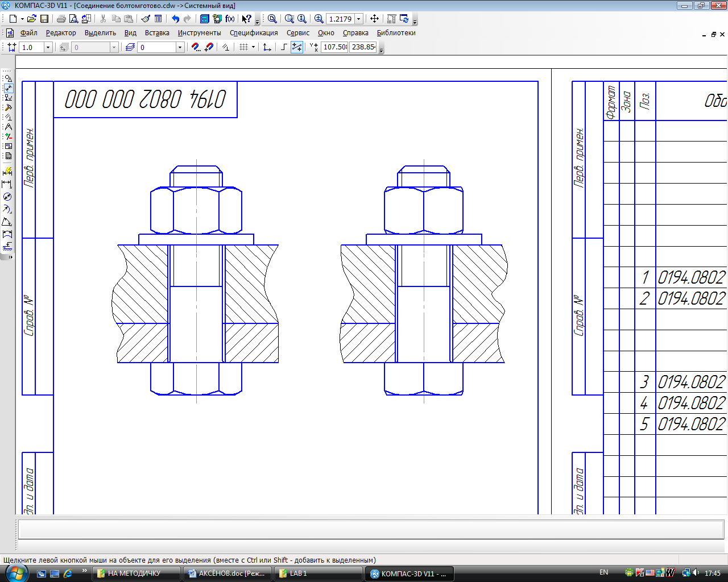Redo the undone action
The height and width of the screenshot is (582, 728).
click(x=187, y=19)
